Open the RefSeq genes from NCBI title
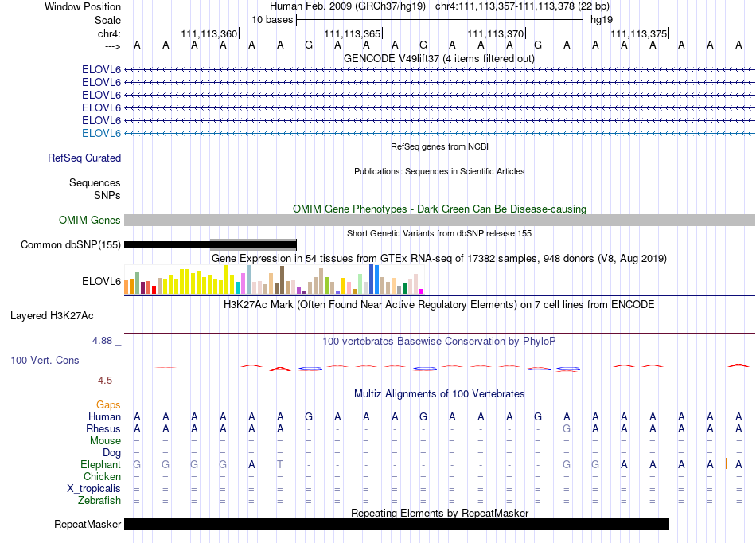This screenshot has width=756, height=543. pos(439,146)
